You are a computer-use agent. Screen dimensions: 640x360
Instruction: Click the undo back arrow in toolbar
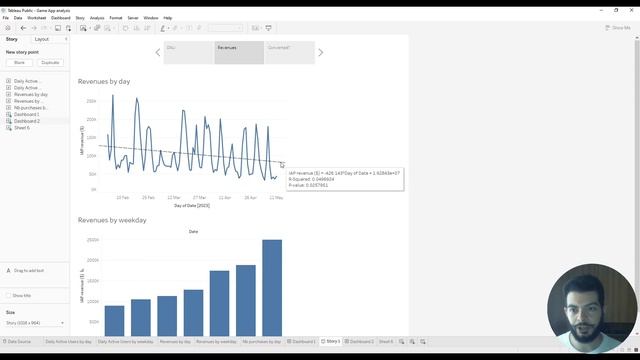pyautogui.click(x=23, y=28)
